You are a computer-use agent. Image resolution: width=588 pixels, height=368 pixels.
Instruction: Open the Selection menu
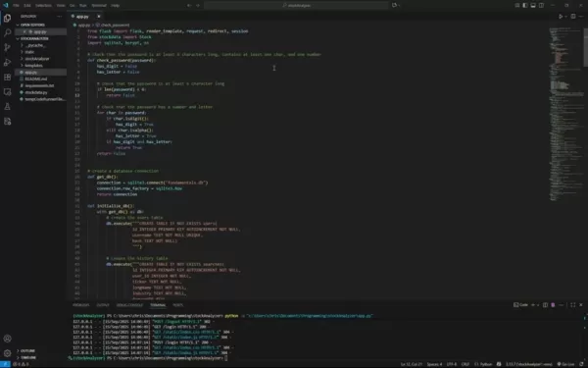coord(43,5)
